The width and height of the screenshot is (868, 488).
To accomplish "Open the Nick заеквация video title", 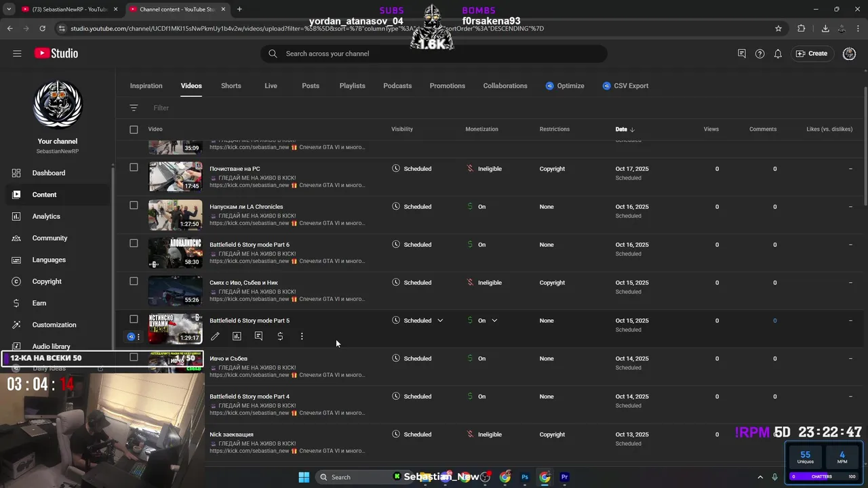I will (231, 434).
